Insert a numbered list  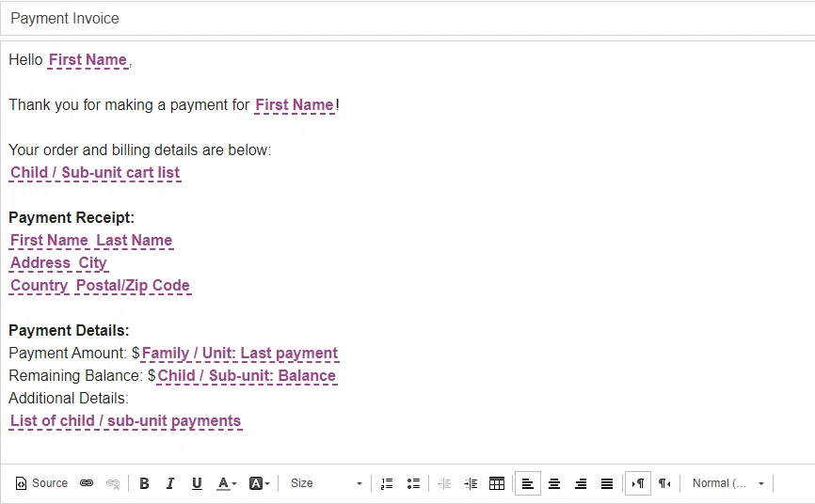point(387,483)
